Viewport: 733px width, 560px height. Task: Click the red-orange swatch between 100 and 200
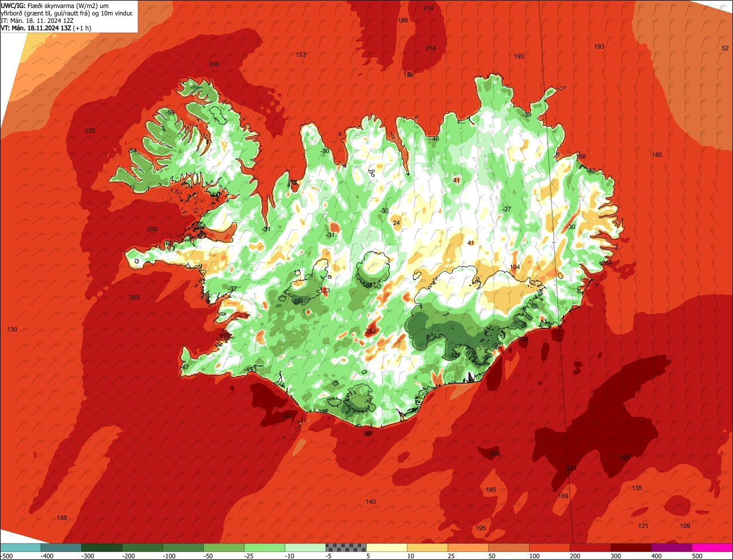549,547
